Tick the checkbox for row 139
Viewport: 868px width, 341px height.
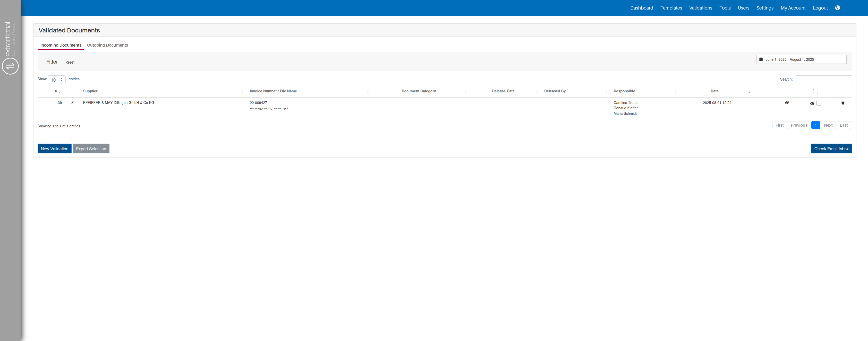819,103
